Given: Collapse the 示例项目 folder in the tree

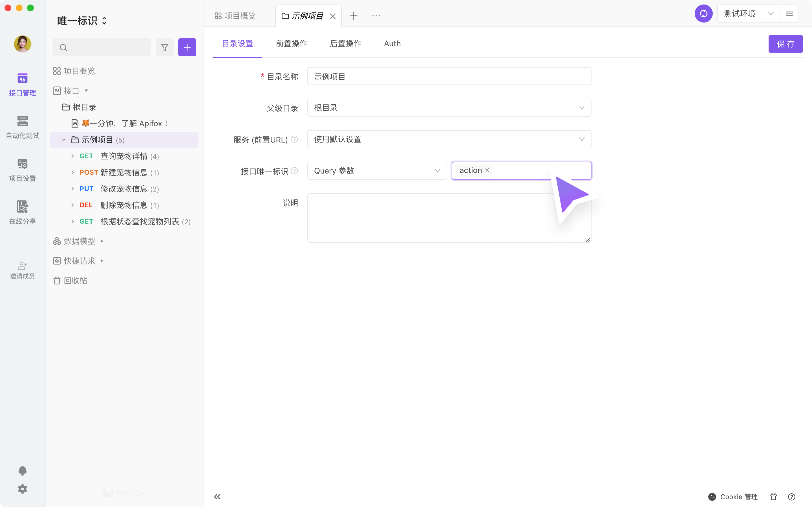Looking at the screenshot, I should pyautogui.click(x=64, y=139).
